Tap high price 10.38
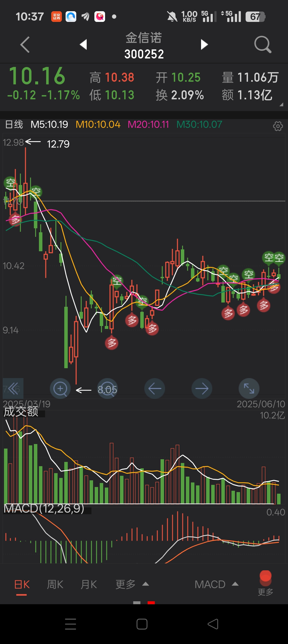 point(119,77)
